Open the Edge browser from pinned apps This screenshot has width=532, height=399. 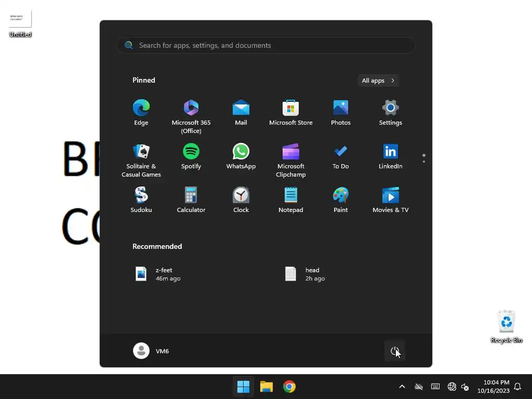(x=141, y=113)
